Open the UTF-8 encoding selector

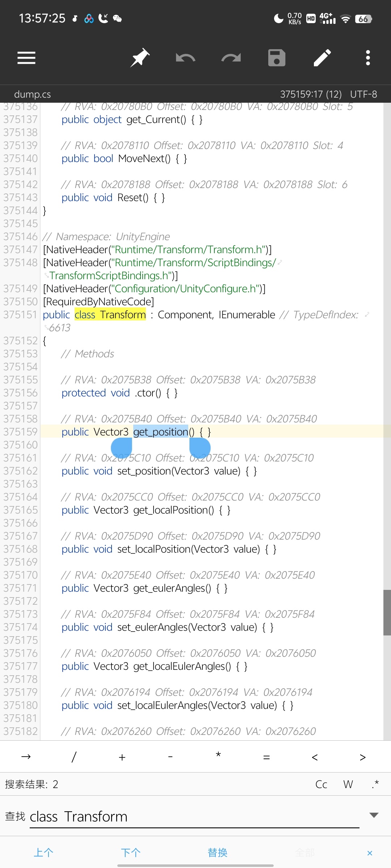363,94
